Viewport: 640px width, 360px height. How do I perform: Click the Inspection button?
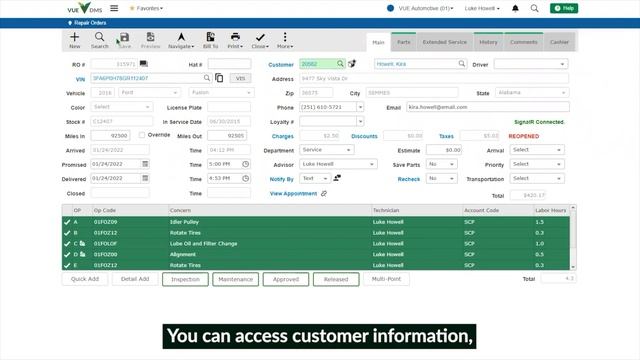[185, 279]
